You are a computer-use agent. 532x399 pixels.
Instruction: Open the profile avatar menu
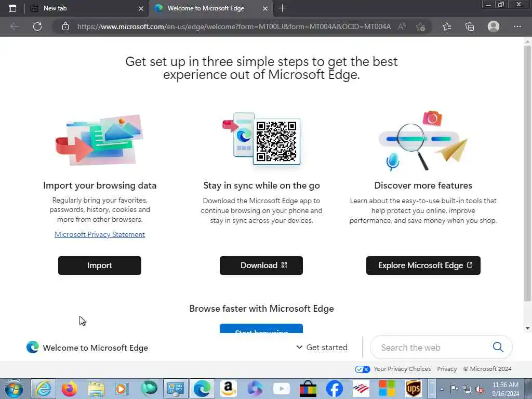pyautogui.click(x=494, y=26)
